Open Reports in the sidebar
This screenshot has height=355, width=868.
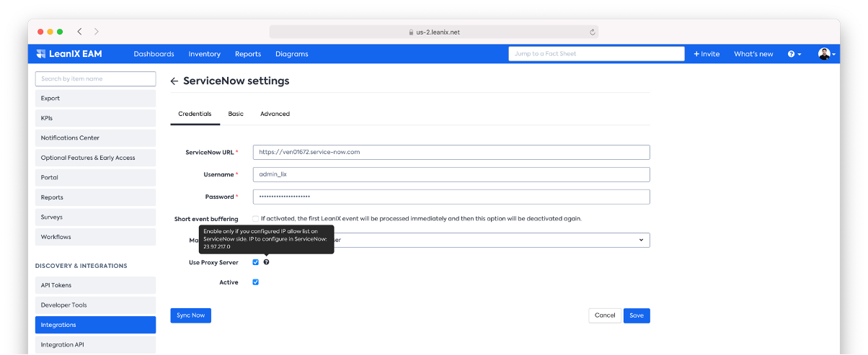pos(96,197)
